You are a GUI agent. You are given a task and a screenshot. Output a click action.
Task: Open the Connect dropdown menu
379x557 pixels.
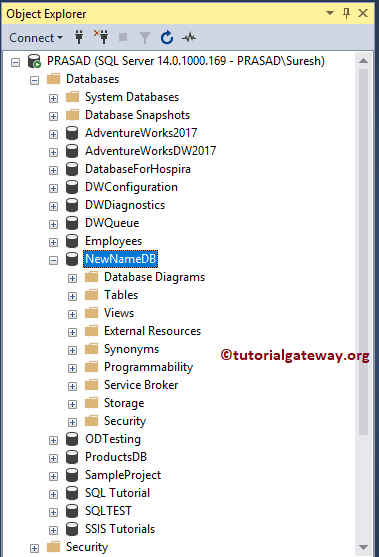click(36, 38)
